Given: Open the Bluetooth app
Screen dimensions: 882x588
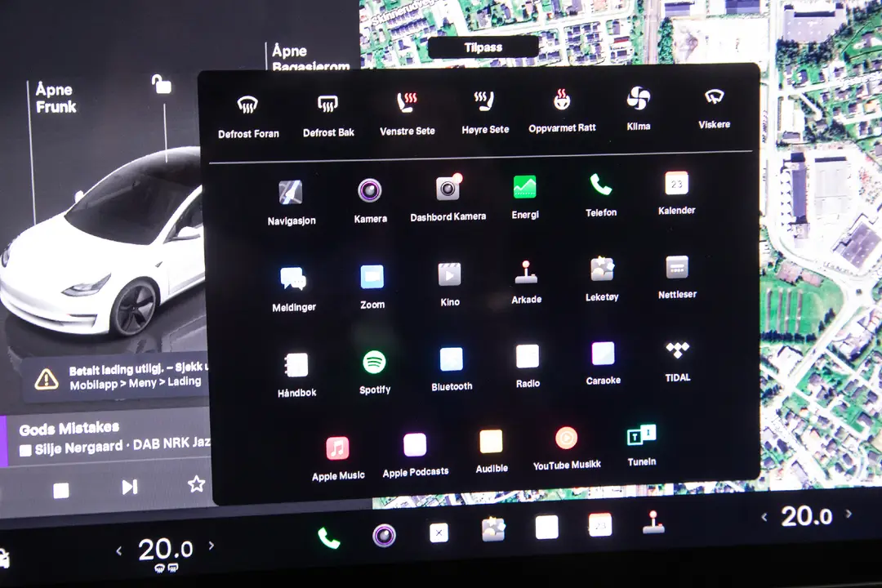Looking at the screenshot, I should (x=452, y=370).
